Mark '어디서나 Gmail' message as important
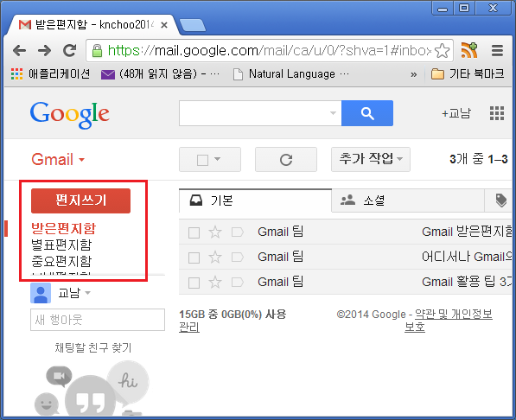This screenshot has width=516, height=420. coord(238,258)
